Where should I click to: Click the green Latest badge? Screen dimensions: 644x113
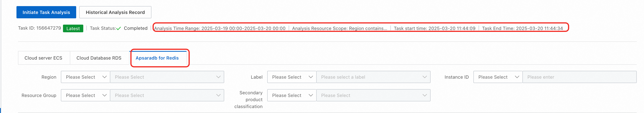pyautogui.click(x=73, y=28)
